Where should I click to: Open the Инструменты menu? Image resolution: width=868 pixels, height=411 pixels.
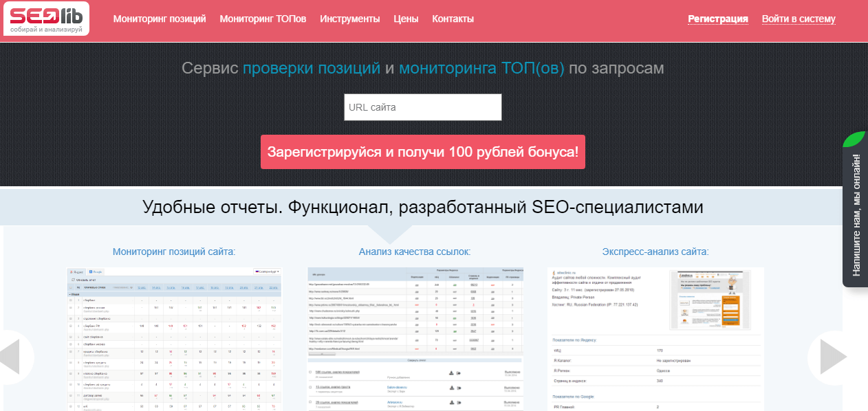click(349, 19)
